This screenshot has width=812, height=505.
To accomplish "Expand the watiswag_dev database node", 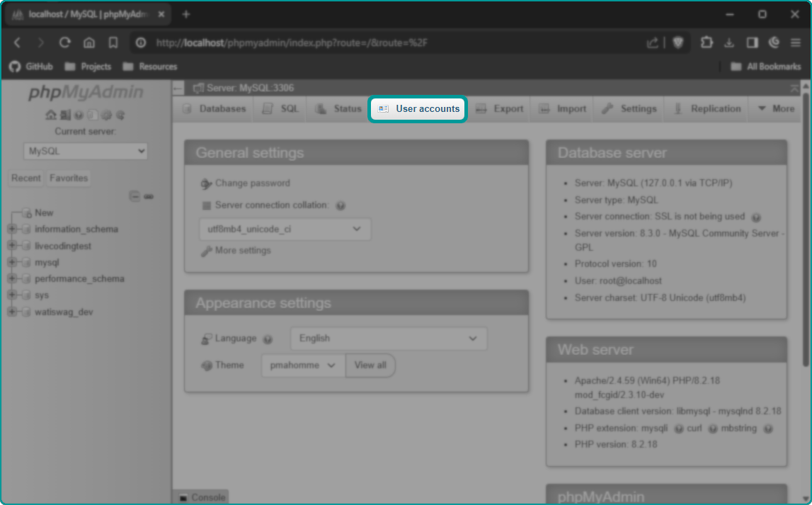I will [x=12, y=312].
